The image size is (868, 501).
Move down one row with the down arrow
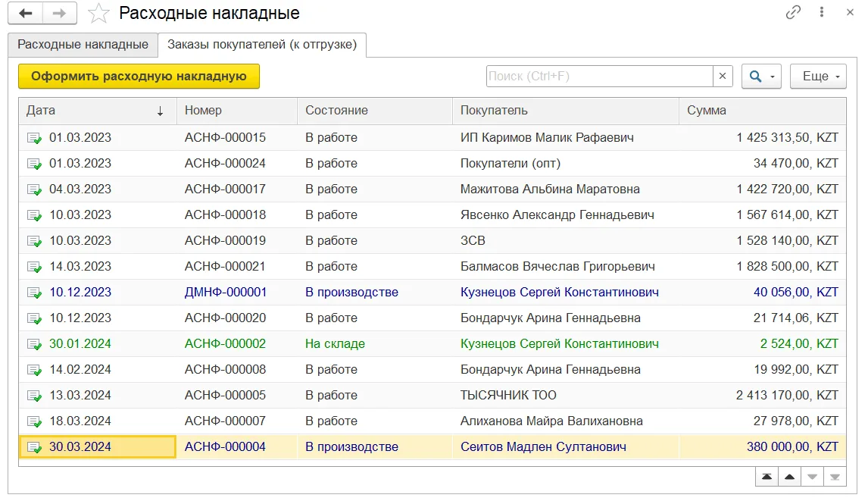812,477
